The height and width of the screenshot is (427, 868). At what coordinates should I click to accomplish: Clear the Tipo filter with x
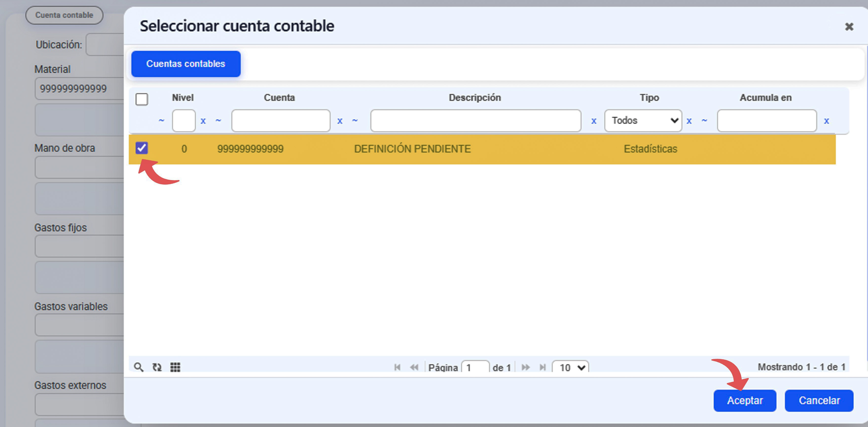click(x=689, y=121)
